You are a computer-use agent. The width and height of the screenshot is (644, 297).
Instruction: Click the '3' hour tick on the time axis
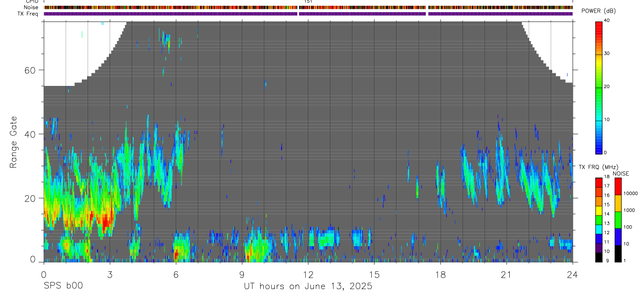pos(110,274)
